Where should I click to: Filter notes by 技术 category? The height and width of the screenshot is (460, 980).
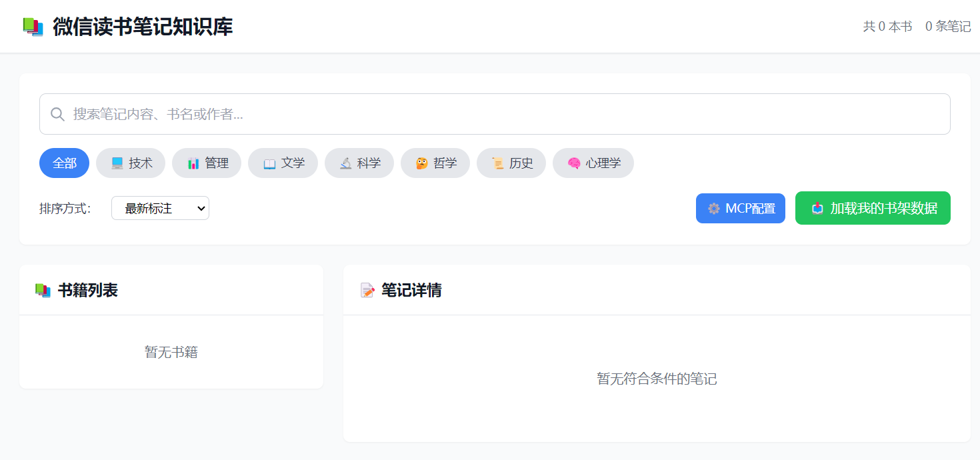coord(131,163)
